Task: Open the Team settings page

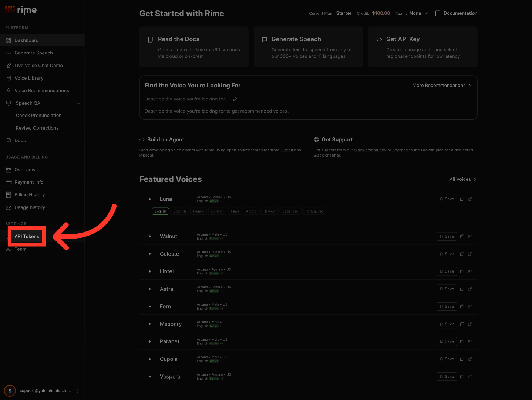Action: click(42, 249)
